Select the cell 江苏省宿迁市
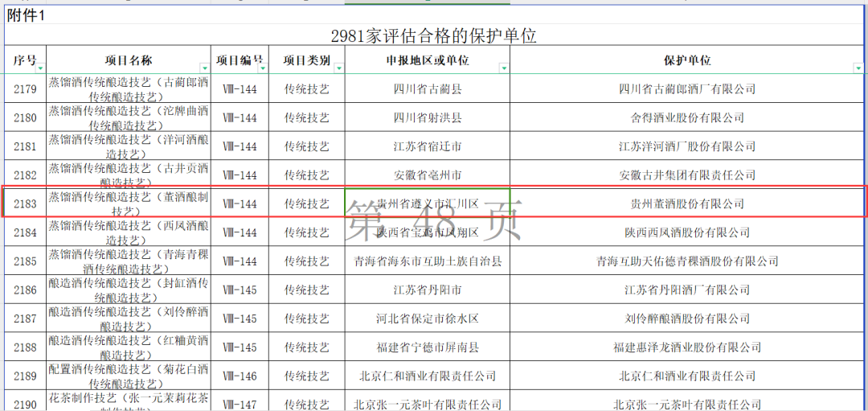Image resolution: width=868 pixels, height=411 pixels. [x=427, y=146]
